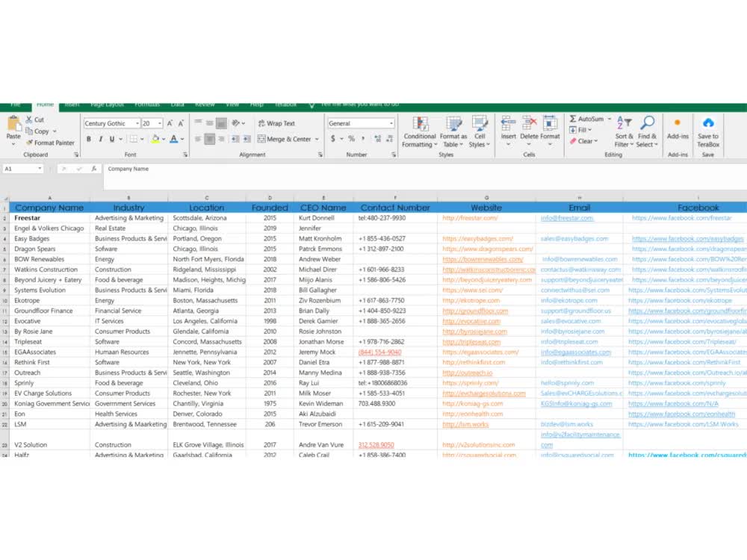747x560 pixels.
Task: Open Alignment dialog launcher arrow
Action: point(320,155)
